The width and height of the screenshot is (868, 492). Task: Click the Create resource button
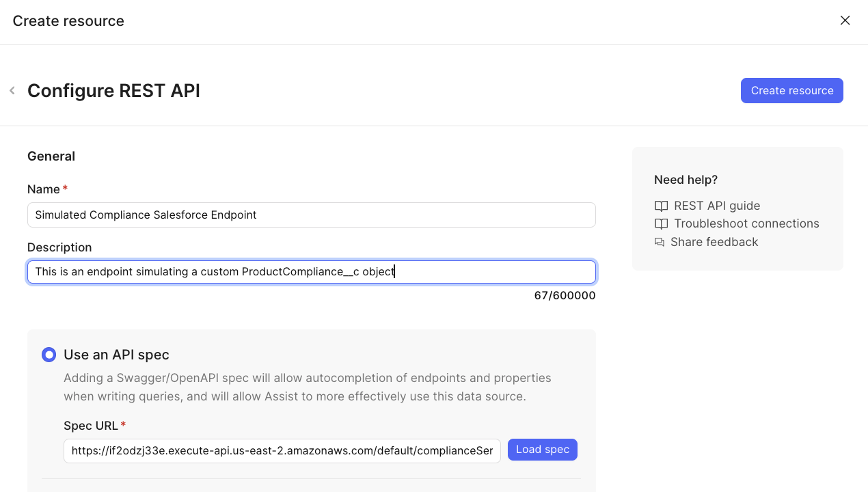(x=791, y=90)
